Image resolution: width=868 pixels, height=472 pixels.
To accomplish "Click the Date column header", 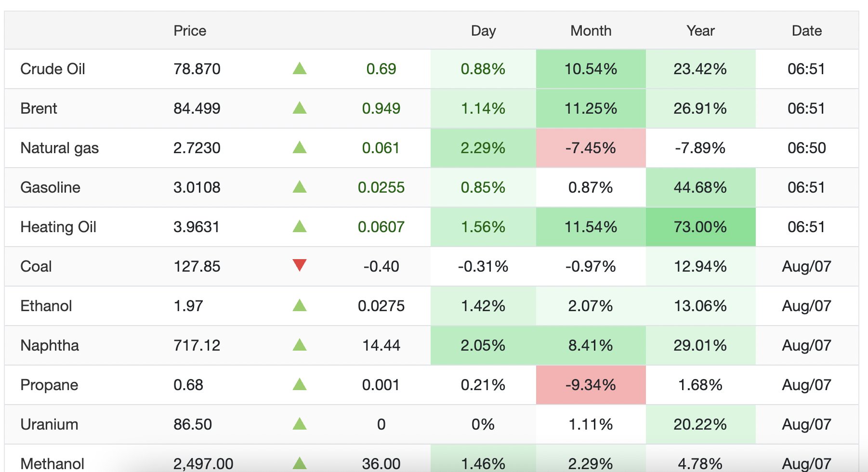I will tap(807, 31).
